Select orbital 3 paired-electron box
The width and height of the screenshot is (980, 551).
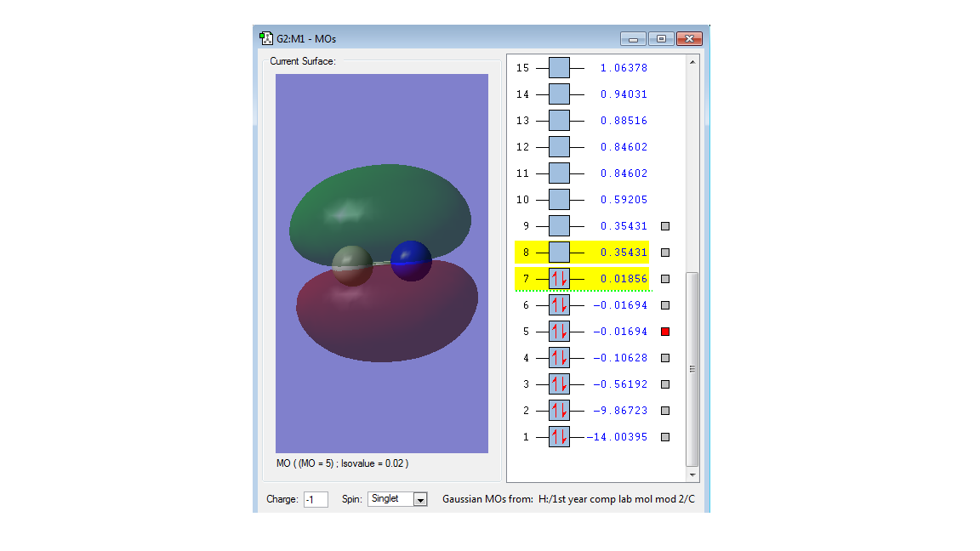point(559,384)
